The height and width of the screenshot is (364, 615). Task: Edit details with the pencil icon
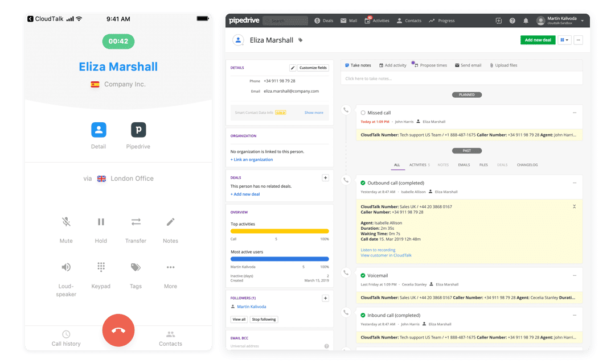[x=293, y=68]
